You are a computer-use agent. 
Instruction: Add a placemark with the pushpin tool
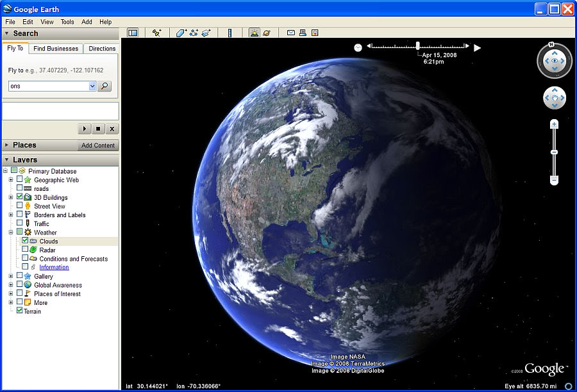click(x=157, y=32)
